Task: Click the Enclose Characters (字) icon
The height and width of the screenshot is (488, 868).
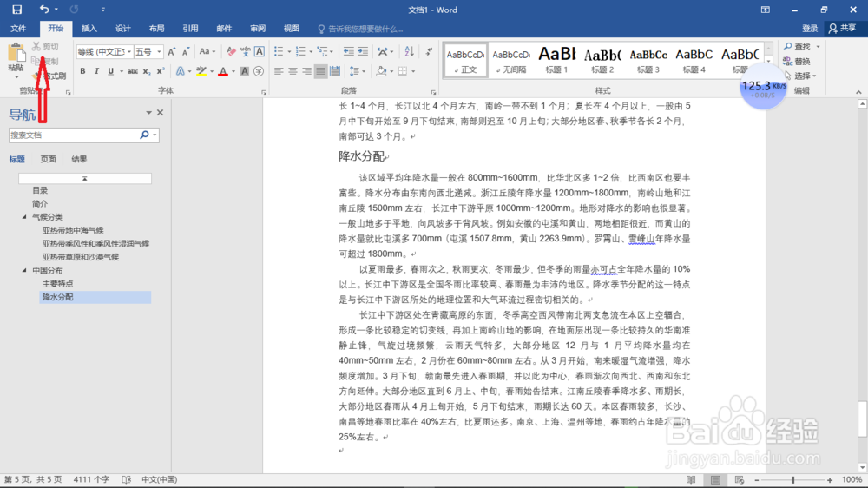Action: coord(259,71)
